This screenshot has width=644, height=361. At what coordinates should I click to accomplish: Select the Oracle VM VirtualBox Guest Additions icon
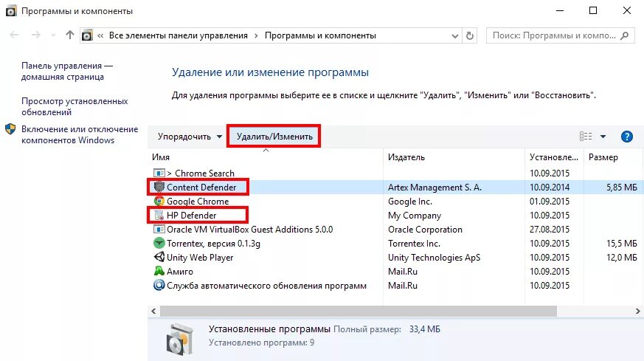click(159, 230)
